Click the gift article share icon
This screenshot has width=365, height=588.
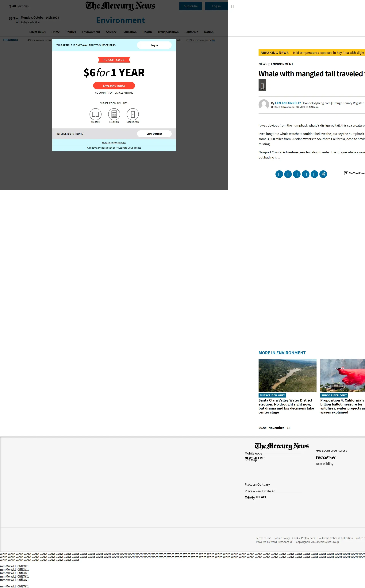pos(323,174)
